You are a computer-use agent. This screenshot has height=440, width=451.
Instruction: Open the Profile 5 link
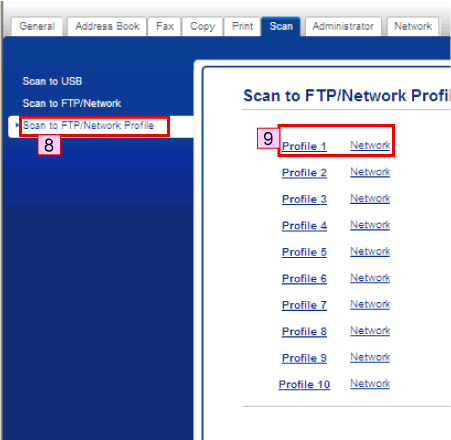click(x=304, y=252)
